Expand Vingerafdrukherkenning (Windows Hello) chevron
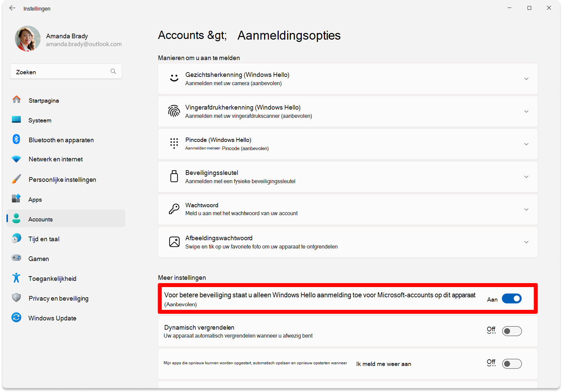Screen dimensions: 562x392 coord(526,112)
